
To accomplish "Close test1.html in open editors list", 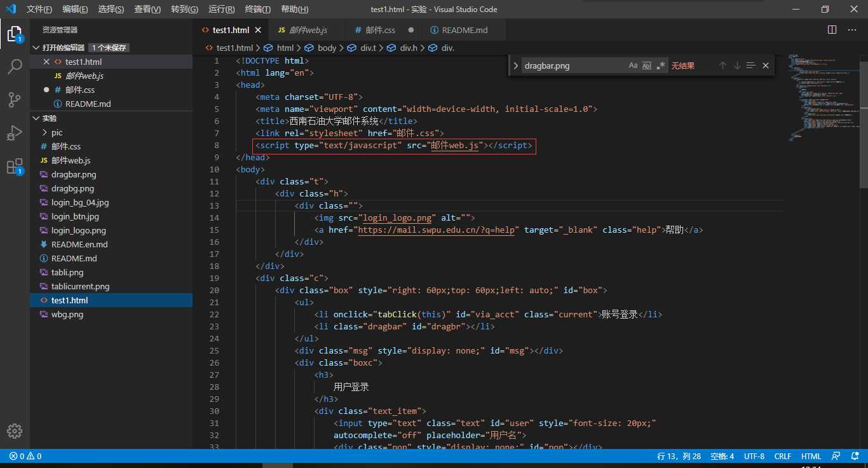I will tap(46, 62).
